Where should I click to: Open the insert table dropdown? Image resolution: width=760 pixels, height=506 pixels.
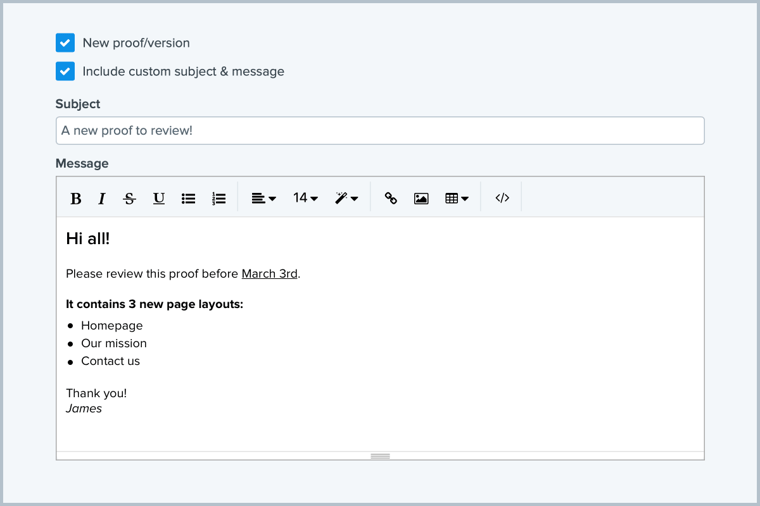click(x=456, y=198)
